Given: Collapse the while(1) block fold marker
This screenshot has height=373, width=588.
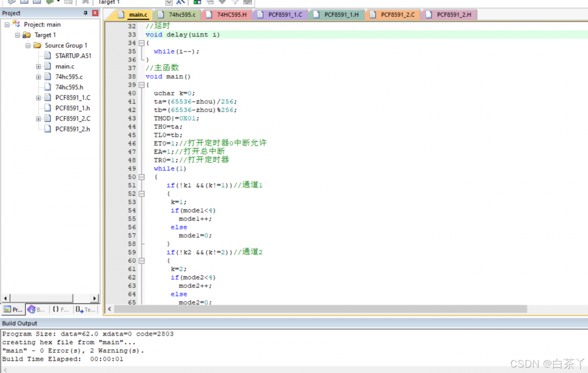Looking at the screenshot, I should pyautogui.click(x=142, y=177).
